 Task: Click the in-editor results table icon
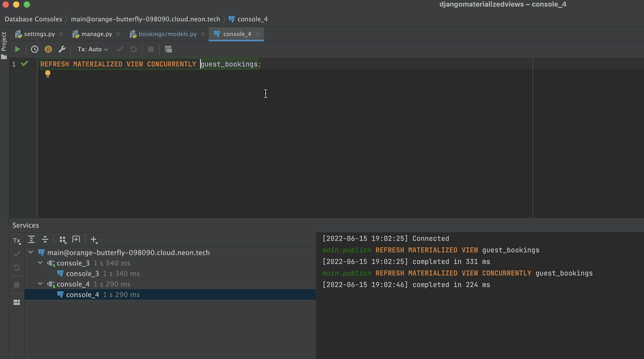pyautogui.click(x=168, y=49)
